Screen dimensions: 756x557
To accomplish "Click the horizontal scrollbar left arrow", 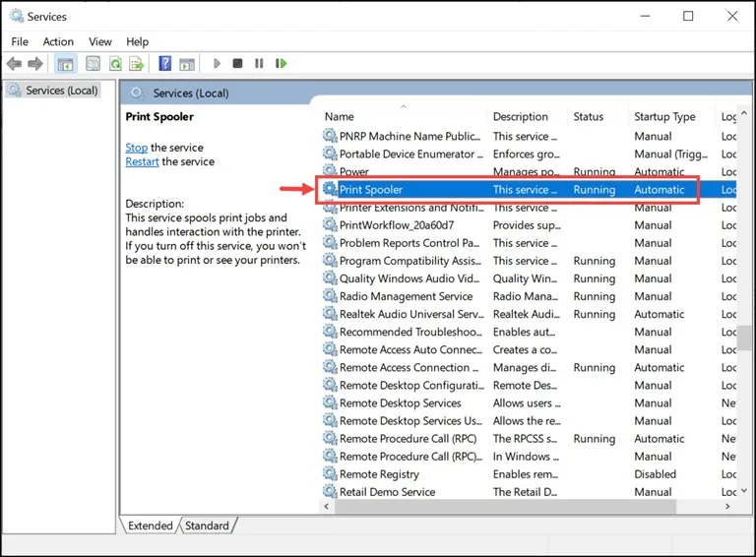I will pyautogui.click(x=327, y=506).
